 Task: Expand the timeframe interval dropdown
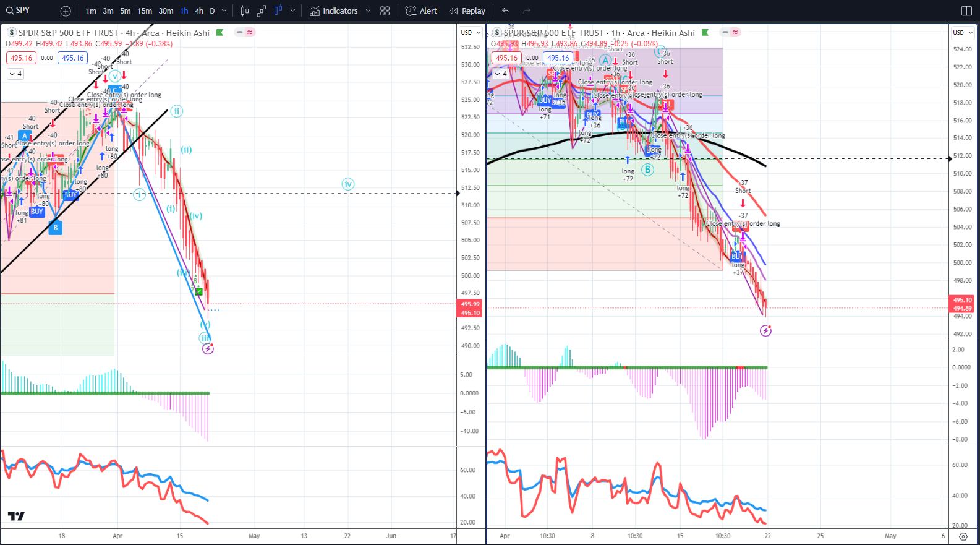coord(224,11)
